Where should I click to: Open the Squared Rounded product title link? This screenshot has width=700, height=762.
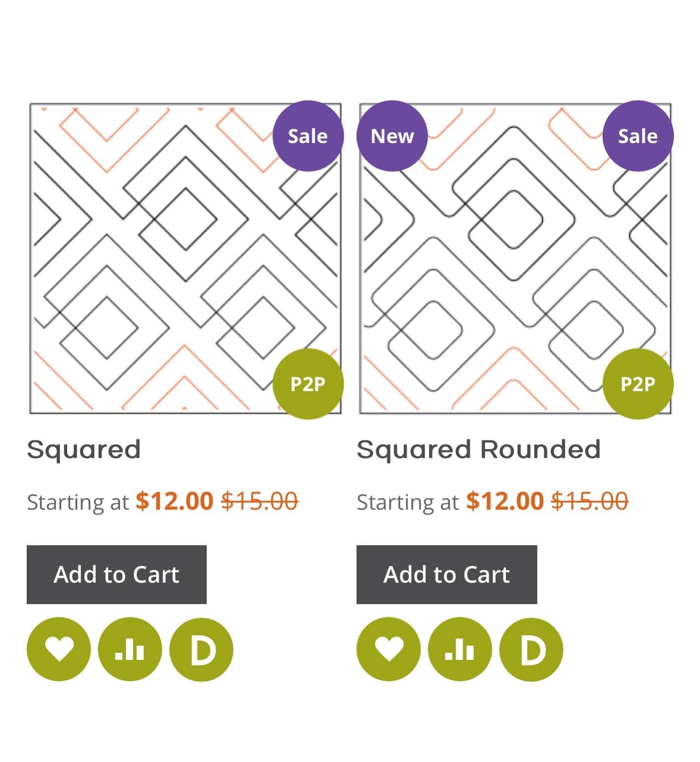pyautogui.click(x=478, y=450)
